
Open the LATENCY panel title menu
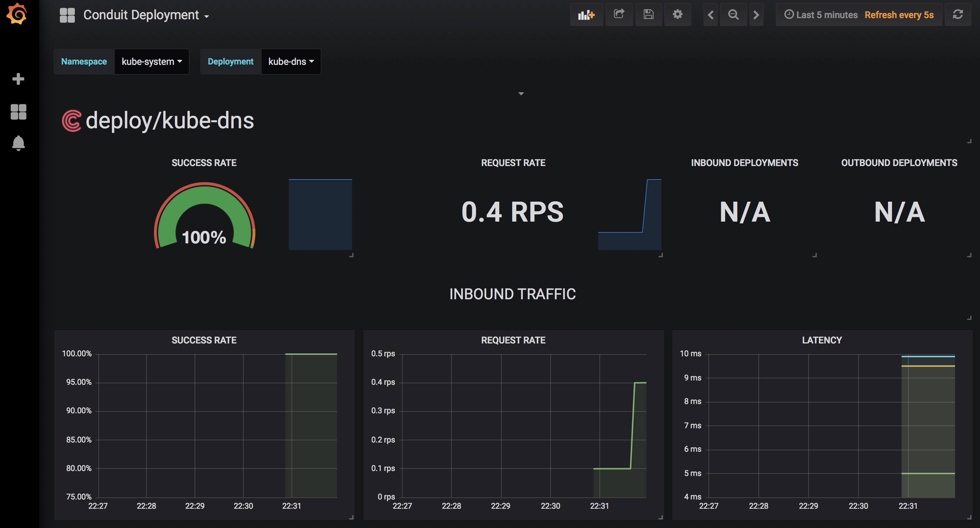822,340
